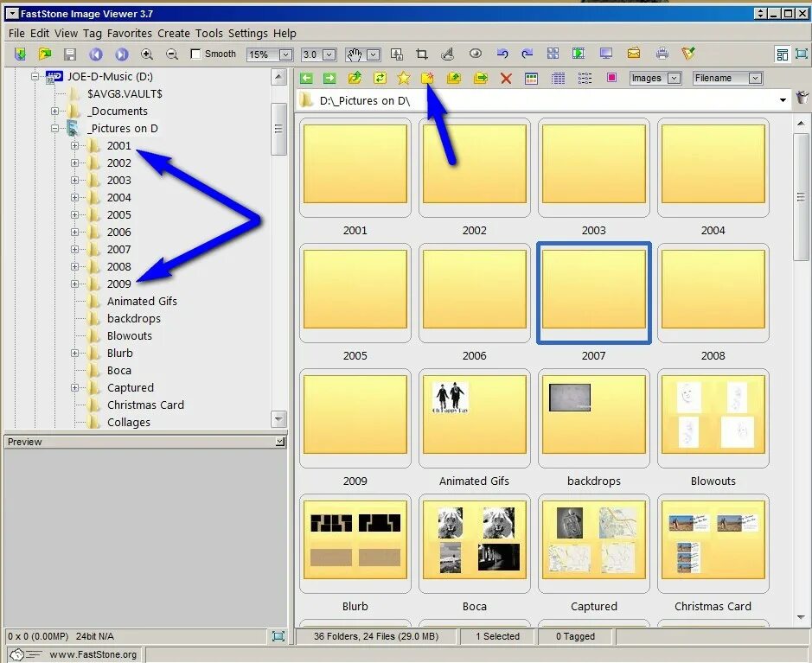
Task: Go to the previous image
Action: (x=96, y=54)
